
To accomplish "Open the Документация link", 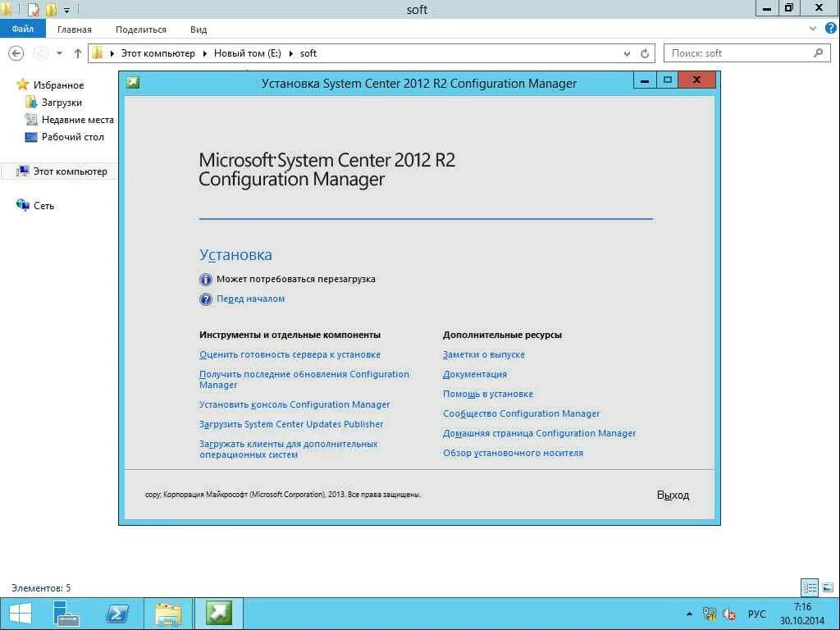I will click(x=475, y=374).
